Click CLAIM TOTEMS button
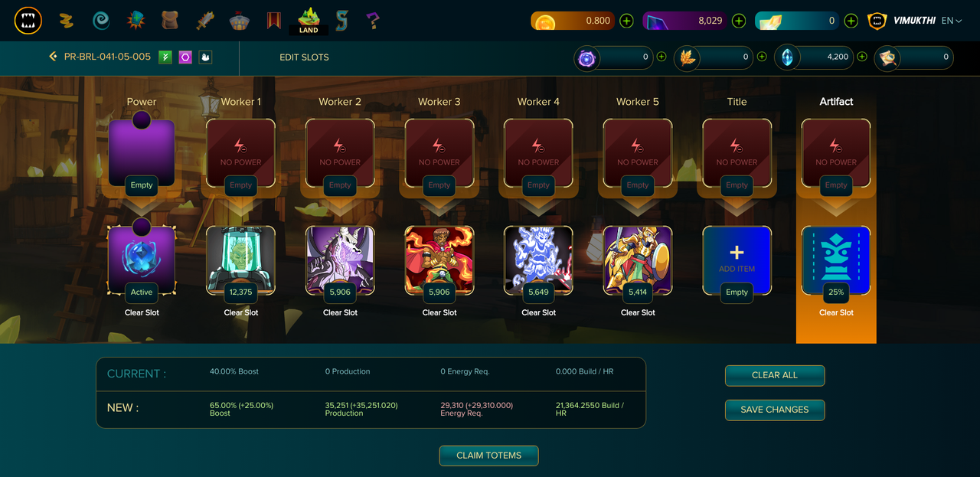The width and height of the screenshot is (980, 477). point(488,456)
